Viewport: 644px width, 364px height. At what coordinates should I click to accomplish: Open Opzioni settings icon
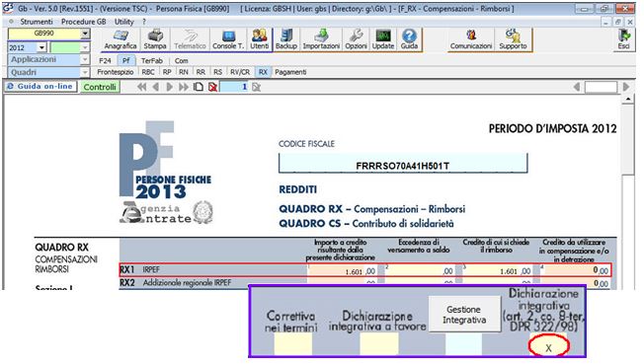(356, 39)
